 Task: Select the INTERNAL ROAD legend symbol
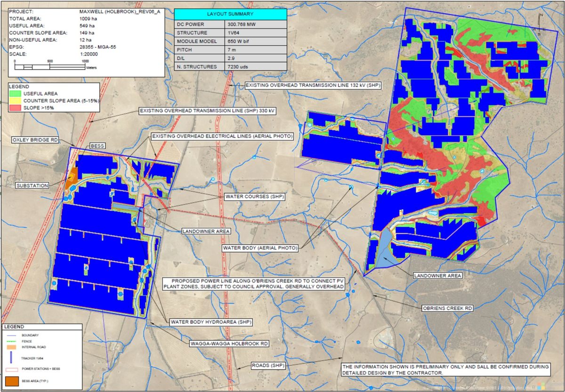pyautogui.click(x=11, y=347)
